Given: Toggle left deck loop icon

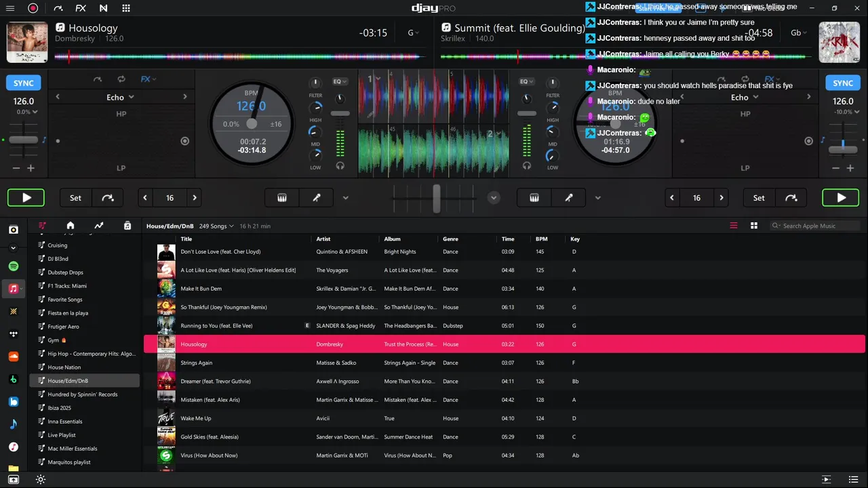Looking at the screenshot, I should 121,79.
